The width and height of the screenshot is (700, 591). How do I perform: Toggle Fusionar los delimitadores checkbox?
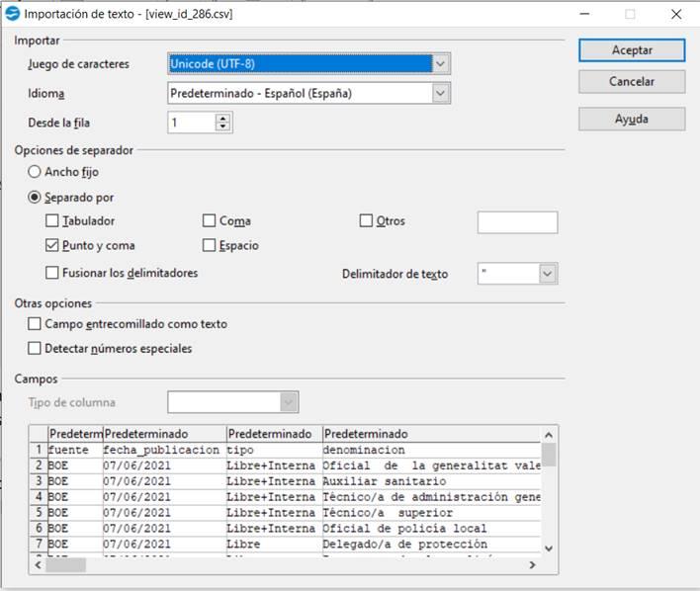[x=51, y=273]
